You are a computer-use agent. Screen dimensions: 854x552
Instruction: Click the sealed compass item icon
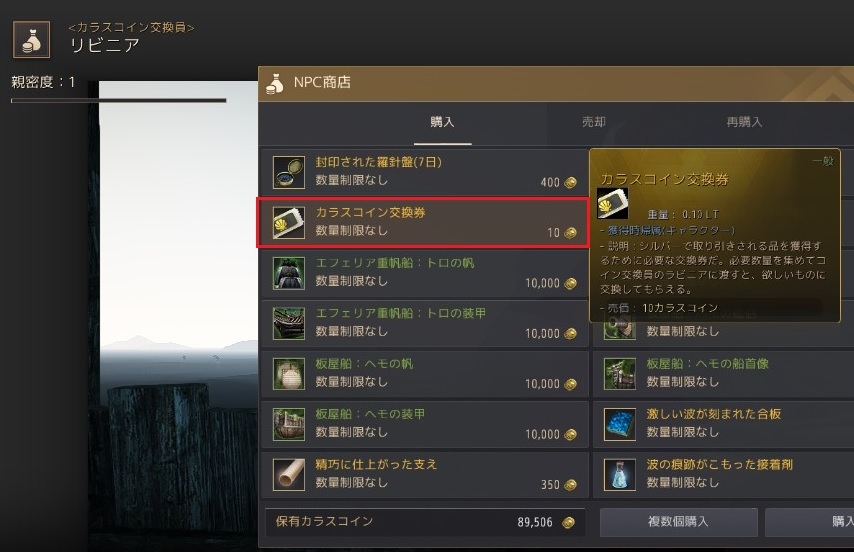point(289,172)
